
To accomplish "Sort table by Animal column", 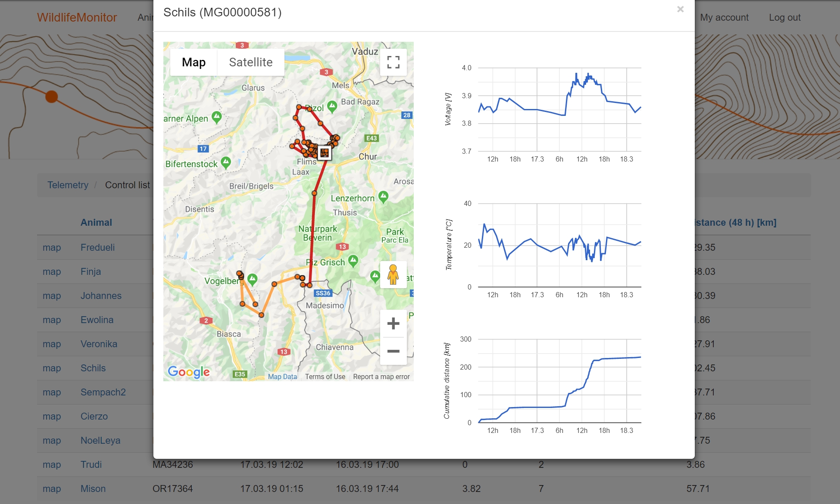I will (96, 223).
